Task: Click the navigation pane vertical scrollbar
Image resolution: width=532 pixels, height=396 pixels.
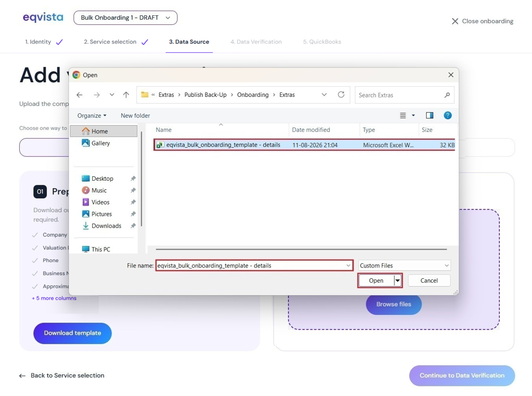Action: click(141, 179)
